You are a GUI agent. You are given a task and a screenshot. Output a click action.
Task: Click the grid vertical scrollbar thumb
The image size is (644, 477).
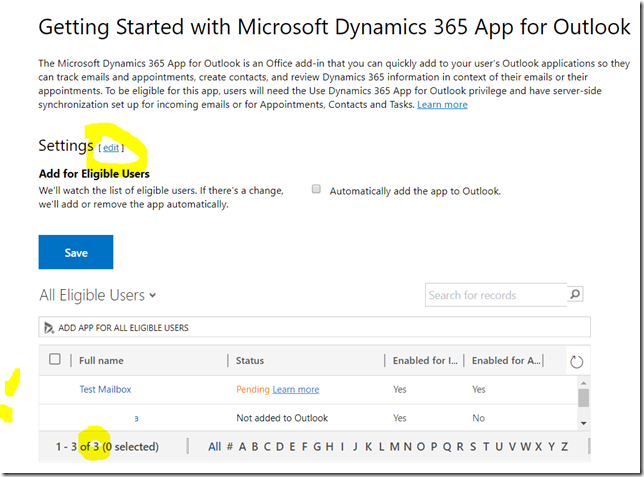pos(583,398)
